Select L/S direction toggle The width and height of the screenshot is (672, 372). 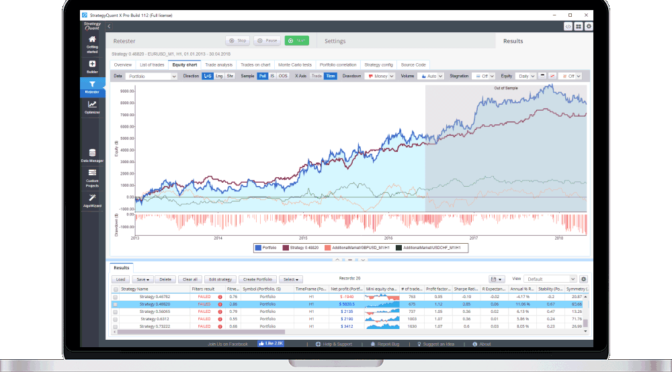(207, 76)
